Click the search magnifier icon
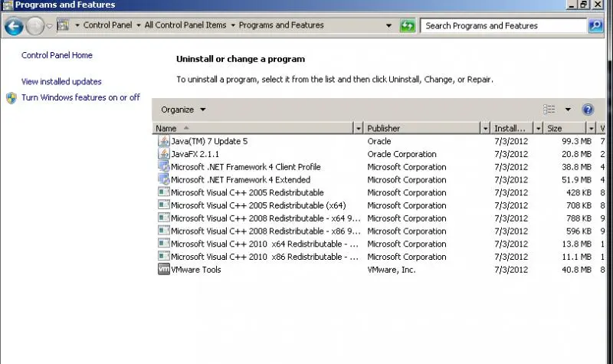This screenshot has width=613, height=364. tap(595, 25)
